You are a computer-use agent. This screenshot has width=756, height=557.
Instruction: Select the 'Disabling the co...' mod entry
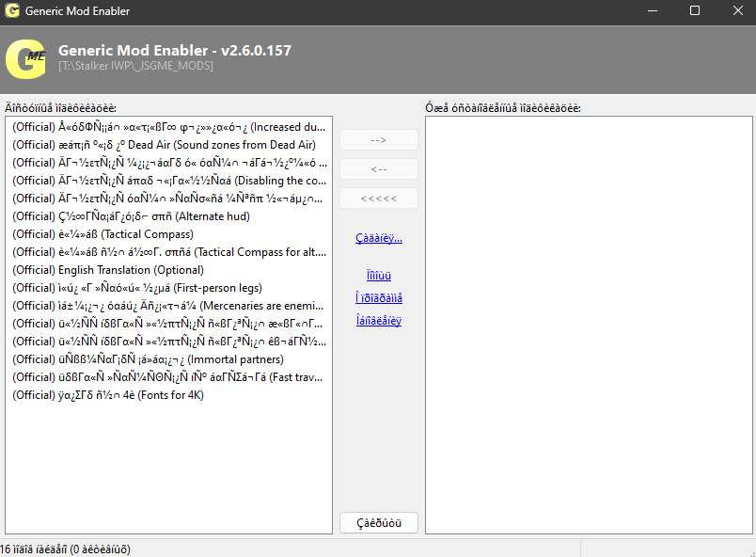(x=168, y=181)
